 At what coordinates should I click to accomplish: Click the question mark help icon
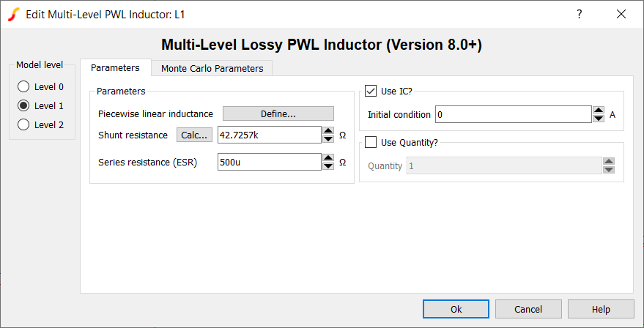tap(579, 14)
